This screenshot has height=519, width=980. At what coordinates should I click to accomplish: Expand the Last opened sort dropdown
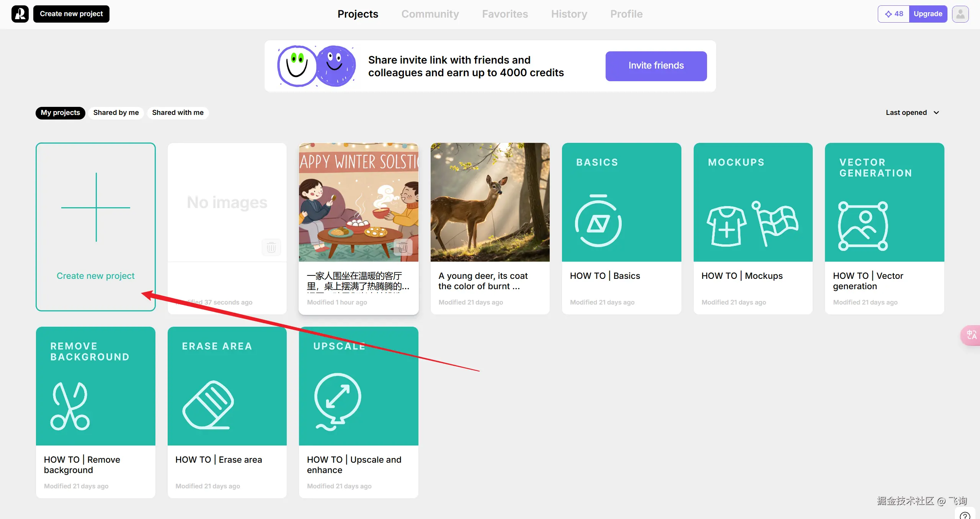point(912,113)
